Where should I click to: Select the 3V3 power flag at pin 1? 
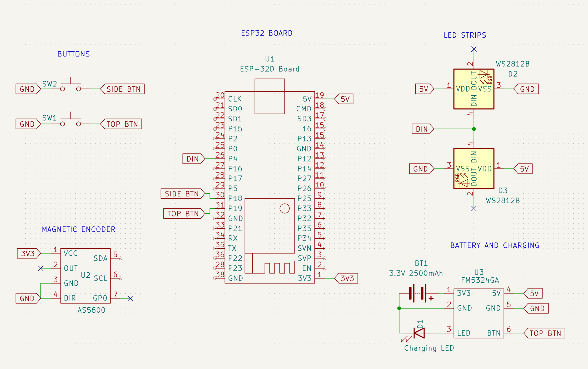click(346, 278)
